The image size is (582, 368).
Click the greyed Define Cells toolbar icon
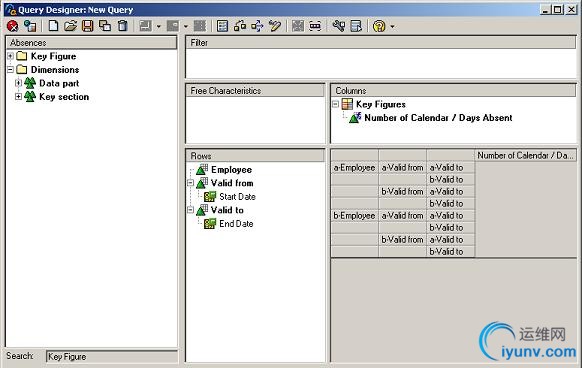(x=200, y=26)
